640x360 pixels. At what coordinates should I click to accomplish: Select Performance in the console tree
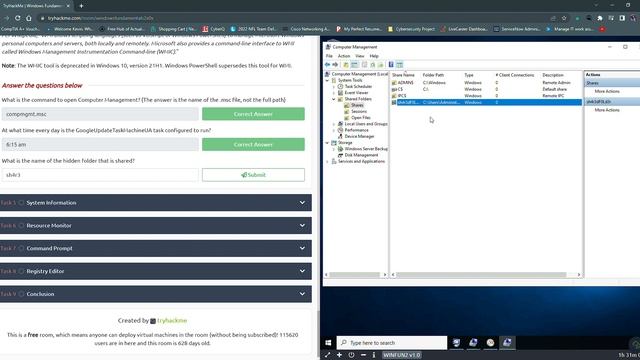click(356, 130)
